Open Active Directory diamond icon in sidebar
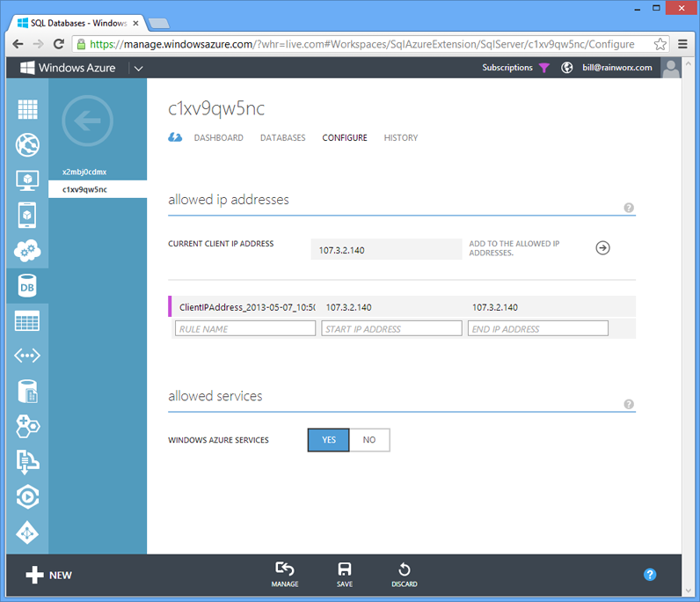This screenshot has width=700, height=602. pos(27,532)
